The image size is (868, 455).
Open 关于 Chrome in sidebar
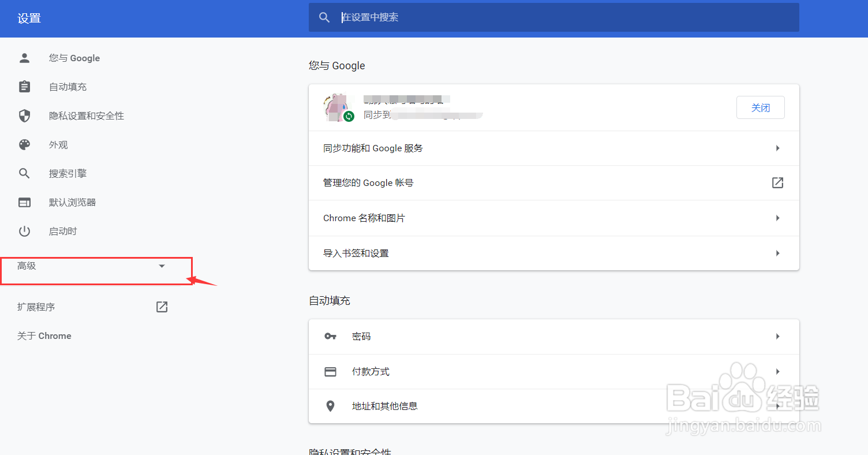tap(44, 335)
